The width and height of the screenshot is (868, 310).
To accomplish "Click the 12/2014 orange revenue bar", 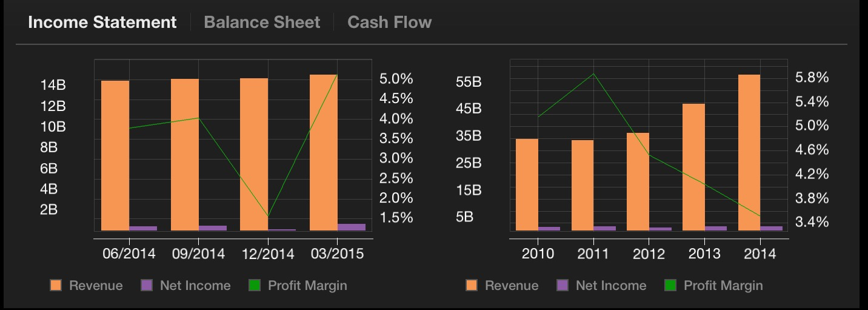I will pyautogui.click(x=254, y=154).
